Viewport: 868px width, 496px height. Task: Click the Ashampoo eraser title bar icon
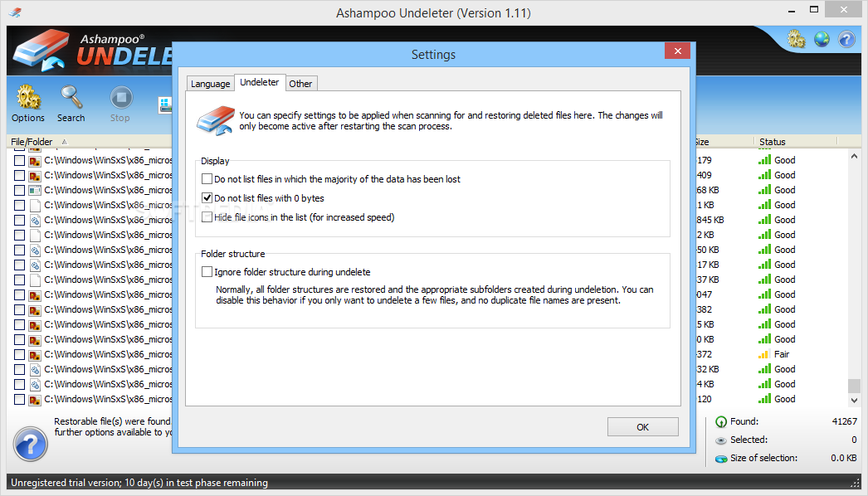pyautogui.click(x=15, y=12)
